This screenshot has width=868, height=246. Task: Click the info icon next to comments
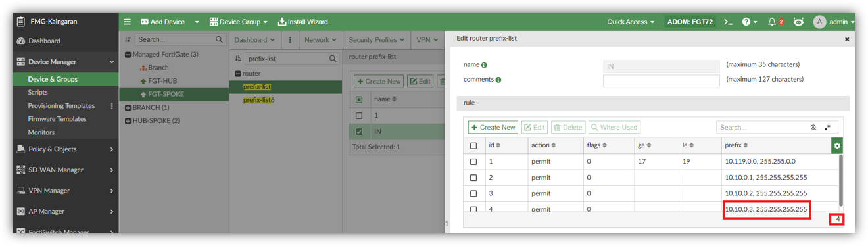498,80
